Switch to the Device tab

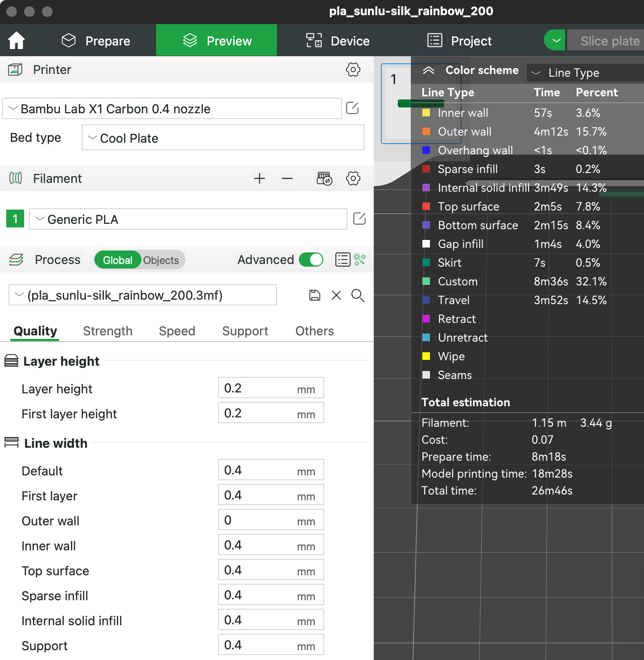tap(338, 41)
